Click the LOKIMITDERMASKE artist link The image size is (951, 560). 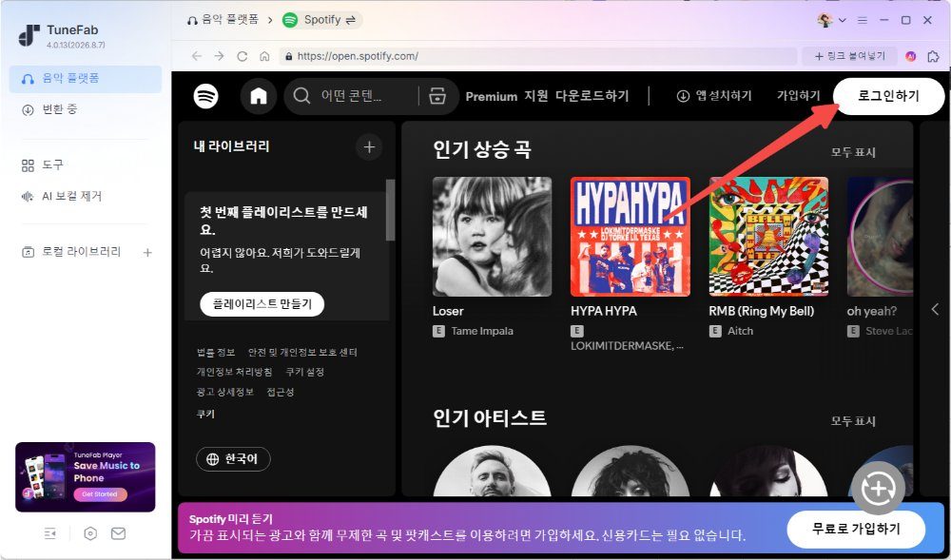[627, 346]
